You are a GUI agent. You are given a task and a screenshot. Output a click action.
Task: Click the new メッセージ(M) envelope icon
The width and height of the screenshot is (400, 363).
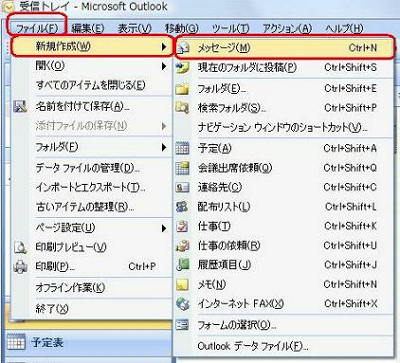(x=183, y=49)
